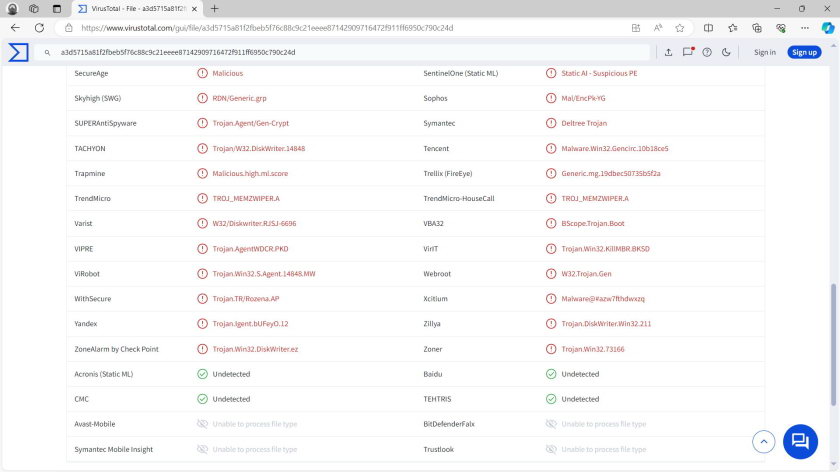
Task: Click WithSecure Trojan.TR/Rozena.AP result
Action: pyautogui.click(x=245, y=298)
